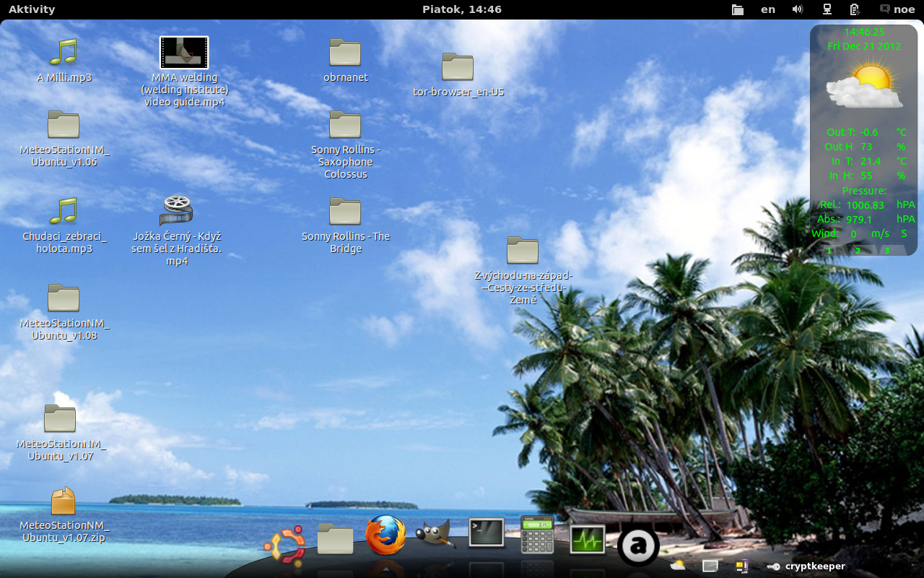Open the weather applet in the bottom tray

(x=679, y=565)
